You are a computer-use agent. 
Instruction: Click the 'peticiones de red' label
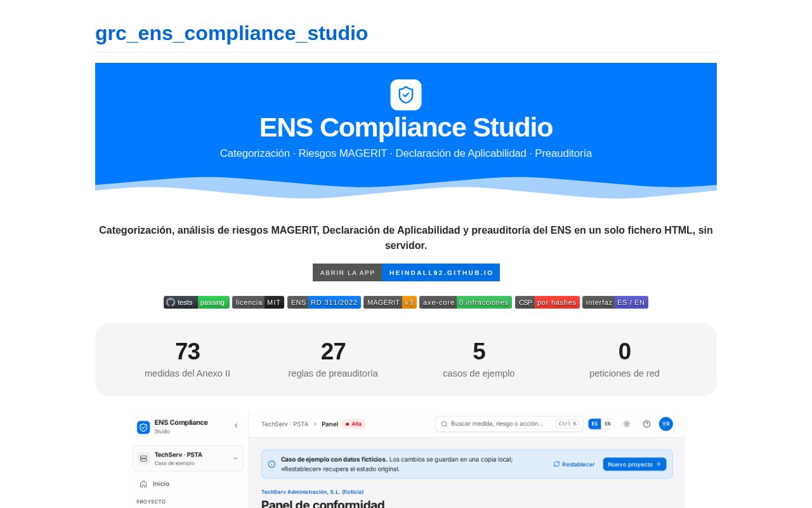pyautogui.click(x=624, y=373)
